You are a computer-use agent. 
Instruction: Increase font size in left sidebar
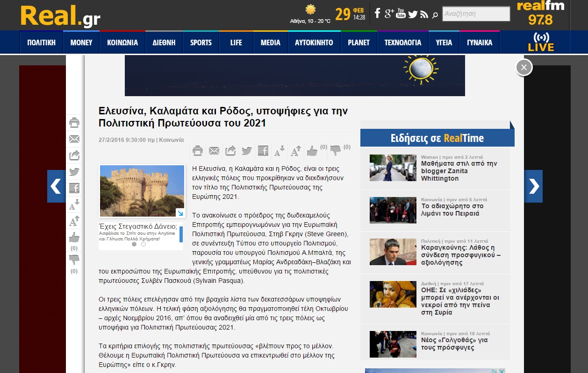tap(74, 220)
